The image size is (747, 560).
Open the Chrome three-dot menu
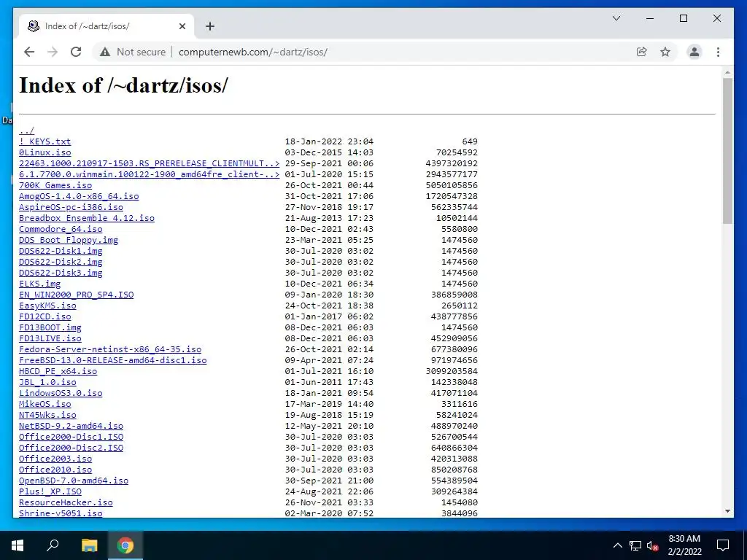(x=718, y=52)
